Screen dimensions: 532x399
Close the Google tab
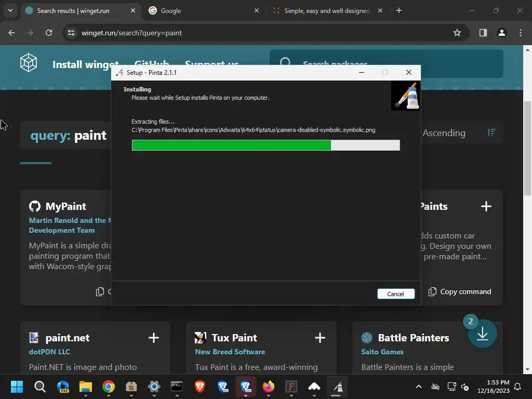tap(257, 11)
